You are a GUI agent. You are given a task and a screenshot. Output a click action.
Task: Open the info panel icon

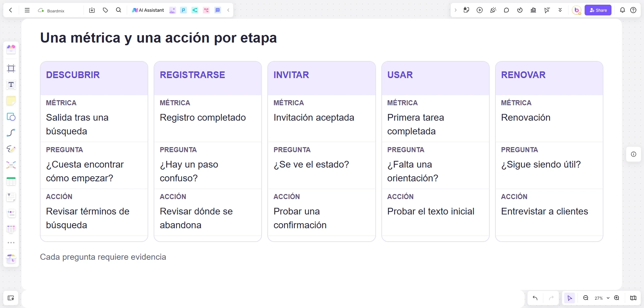tap(634, 154)
